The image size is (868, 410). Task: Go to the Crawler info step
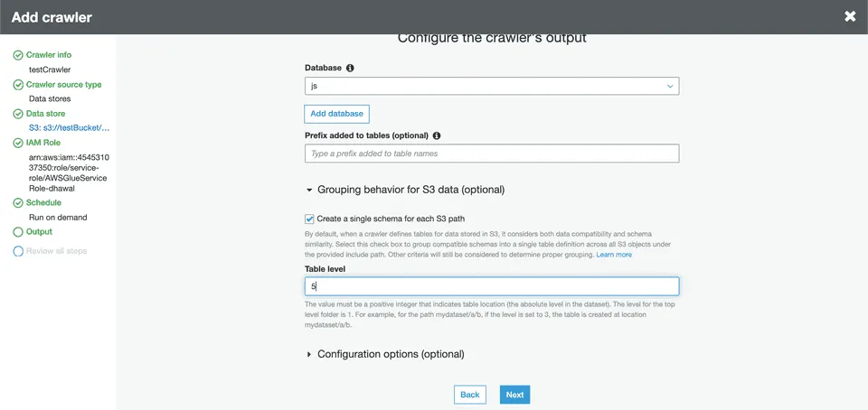coord(49,55)
